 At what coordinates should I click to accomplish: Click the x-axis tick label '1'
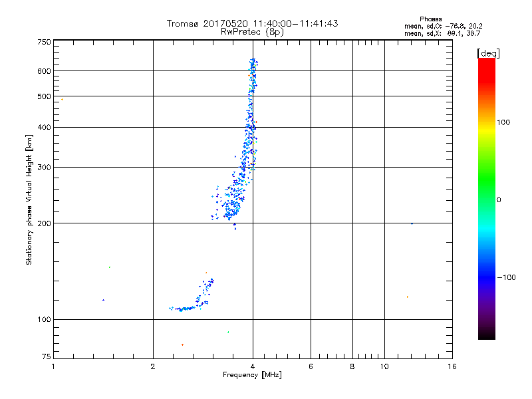53,366
